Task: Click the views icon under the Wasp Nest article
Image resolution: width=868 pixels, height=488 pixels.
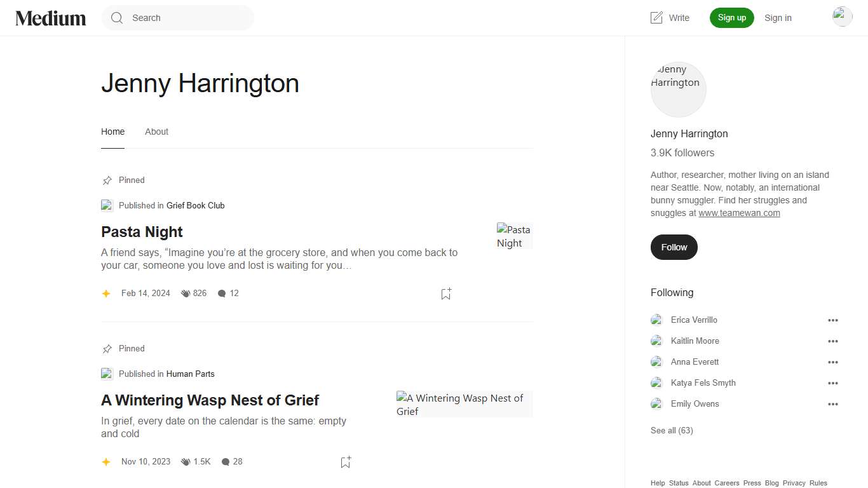Action: click(x=185, y=461)
